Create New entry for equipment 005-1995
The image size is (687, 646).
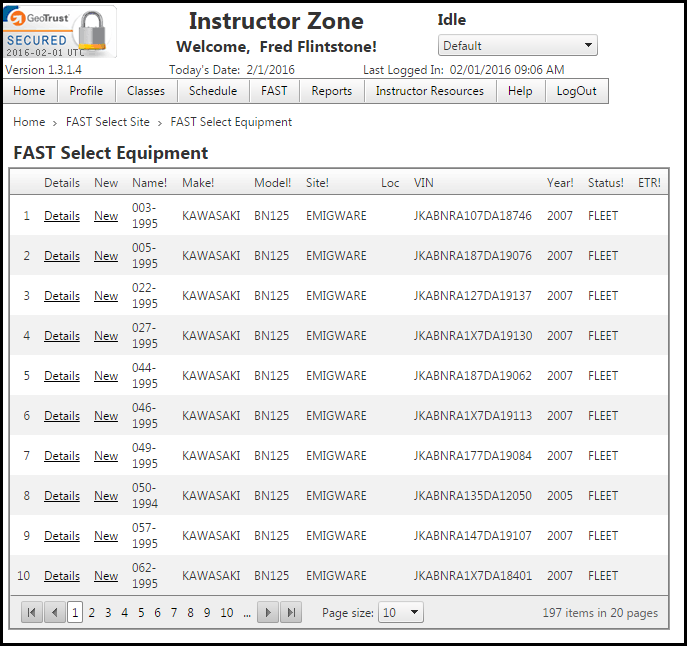106,256
